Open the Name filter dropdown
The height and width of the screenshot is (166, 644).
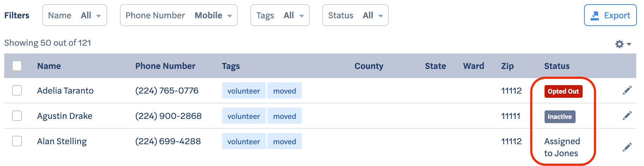pyautogui.click(x=75, y=15)
